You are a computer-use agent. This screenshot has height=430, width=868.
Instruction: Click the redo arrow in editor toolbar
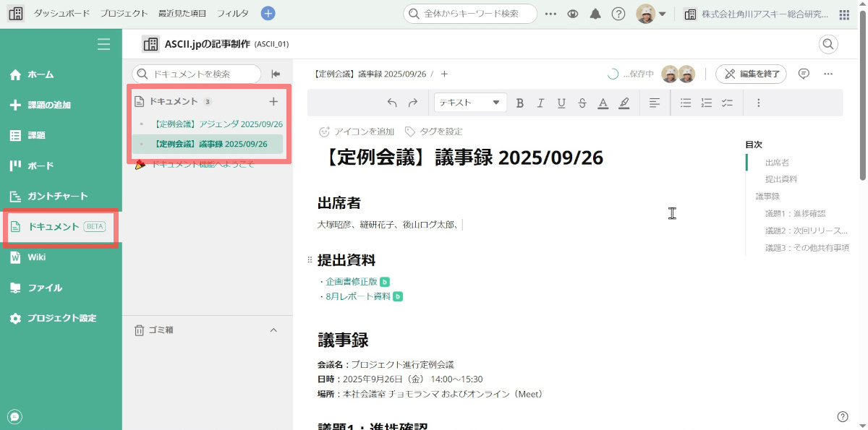[x=413, y=103]
